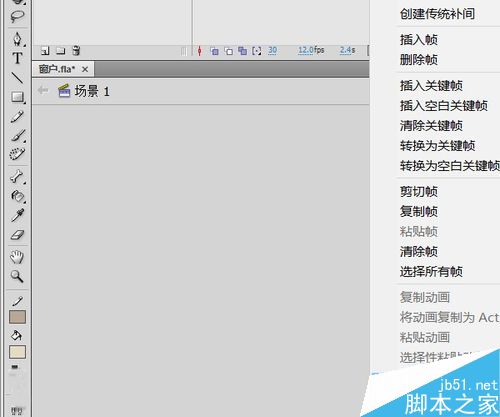The width and height of the screenshot is (500, 417).
Task: Select the Eyedropper tool
Action: point(18,215)
